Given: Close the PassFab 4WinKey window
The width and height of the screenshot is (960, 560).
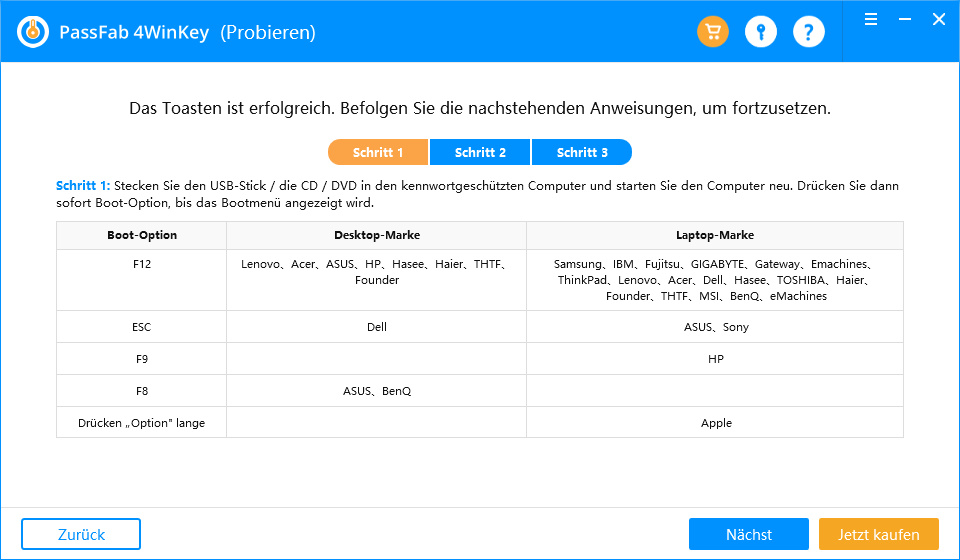Looking at the screenshot, I should (x=938, y=19).
